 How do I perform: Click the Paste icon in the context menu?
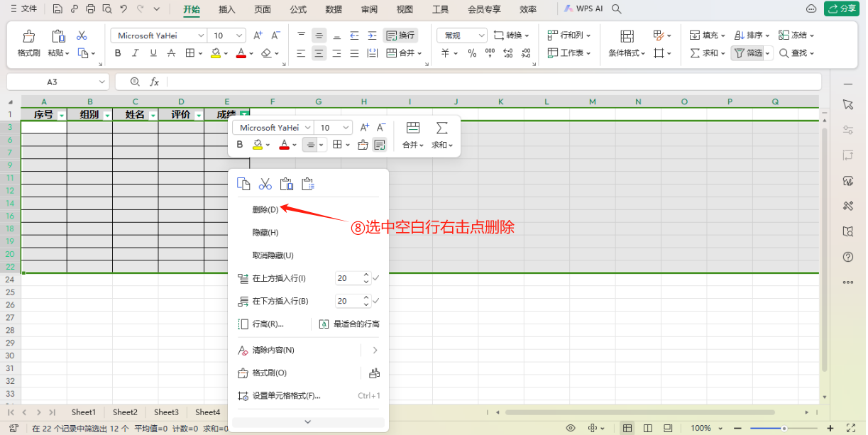pos(287,184)
